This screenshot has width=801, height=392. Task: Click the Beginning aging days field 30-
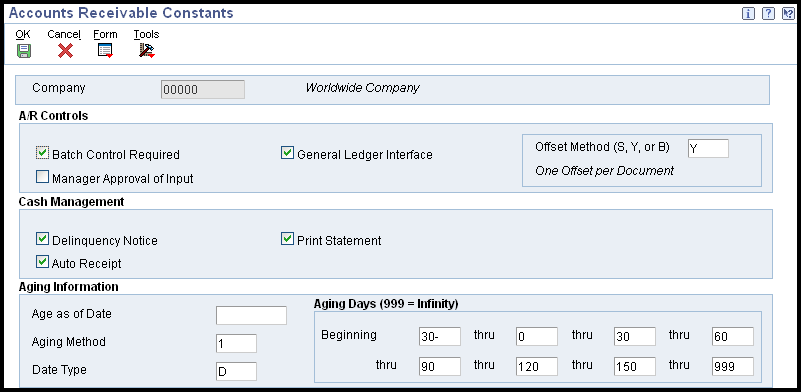(x=440, y=337)
